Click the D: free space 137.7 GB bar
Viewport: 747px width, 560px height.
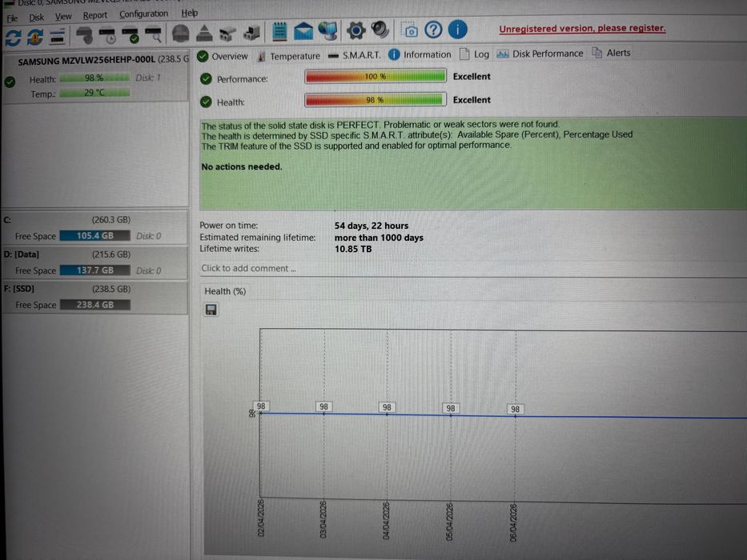point(94,270)
